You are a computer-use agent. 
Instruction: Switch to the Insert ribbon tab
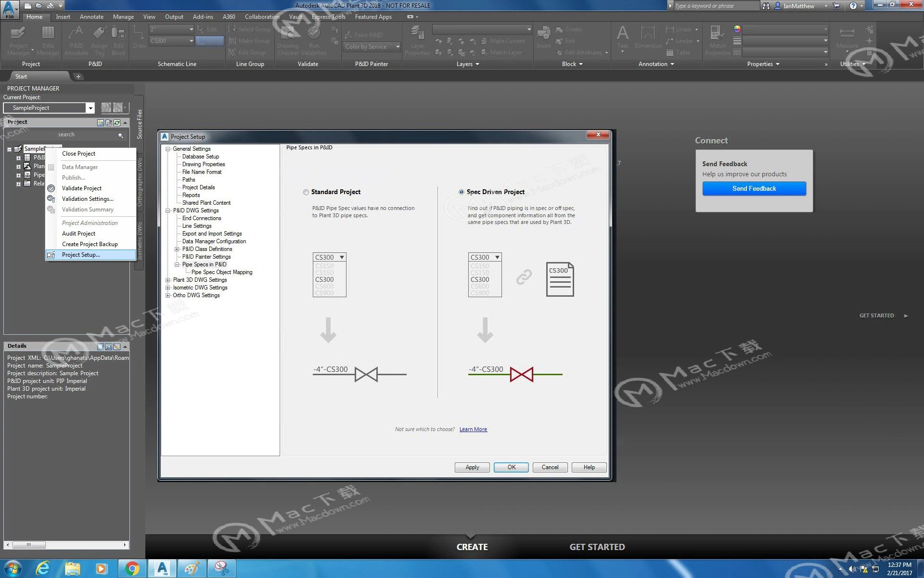(x=63, y=17)
